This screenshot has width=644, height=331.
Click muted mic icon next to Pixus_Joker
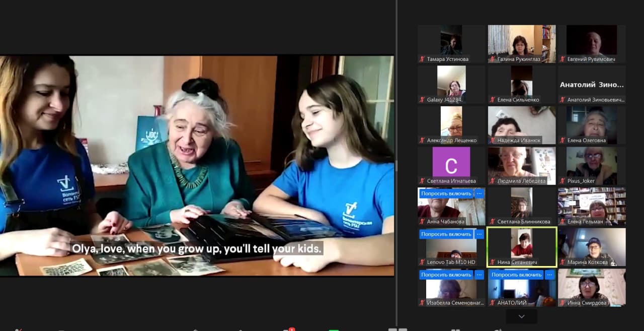point(563,181)
